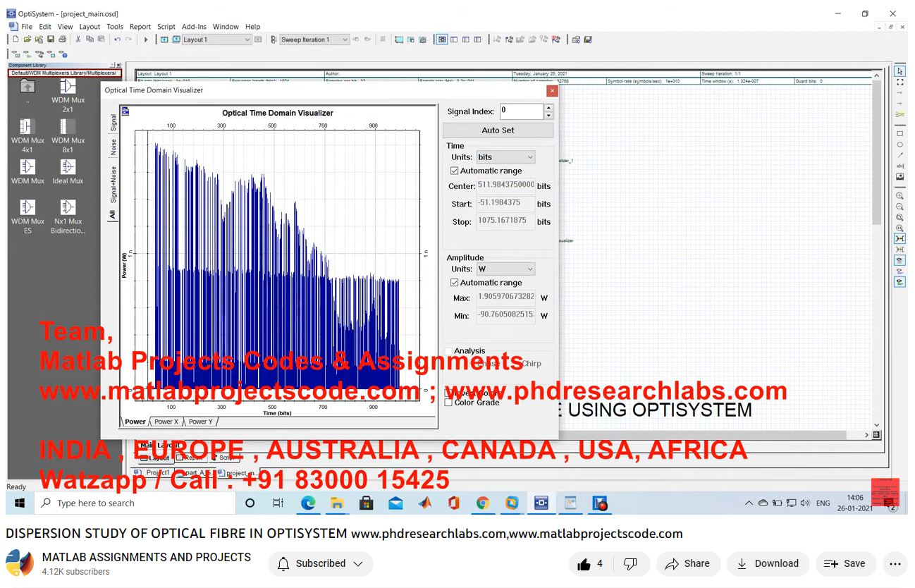Open Microsoft Edge from taskbar
The height and width of the screenshot is (588, 915).
pos(308,503)
